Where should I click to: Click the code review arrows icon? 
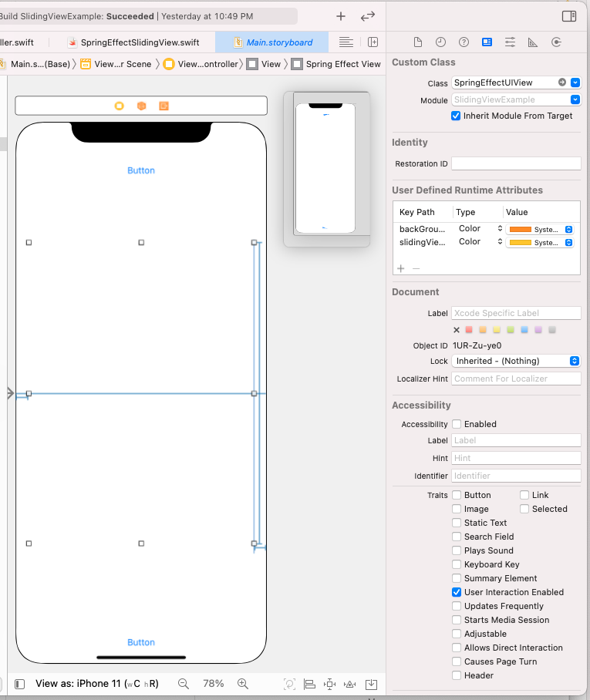tap(368, 16)
